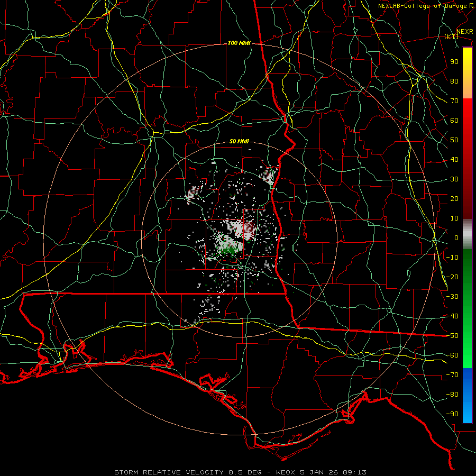Click the NEXR label above the color scale

tap(464, 32)
